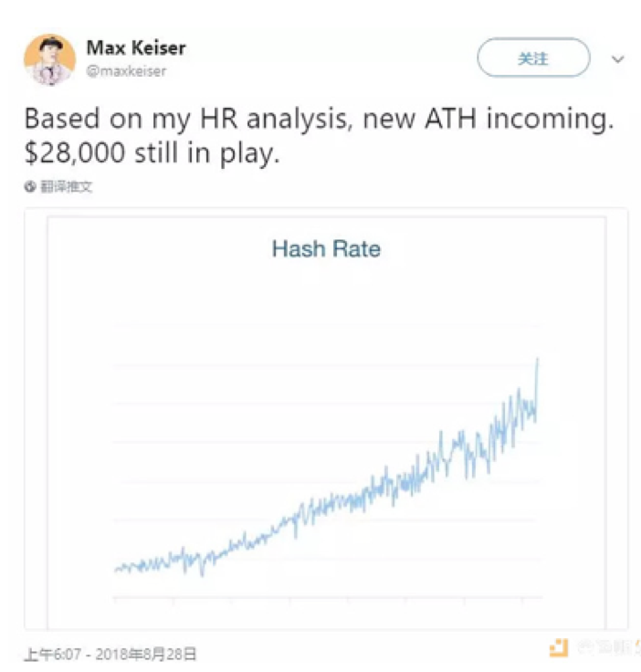The height and width of the screenshot is (672, 641).
Task: Click the globe icon beside 翻译推文
Action: tap(30, 186)
